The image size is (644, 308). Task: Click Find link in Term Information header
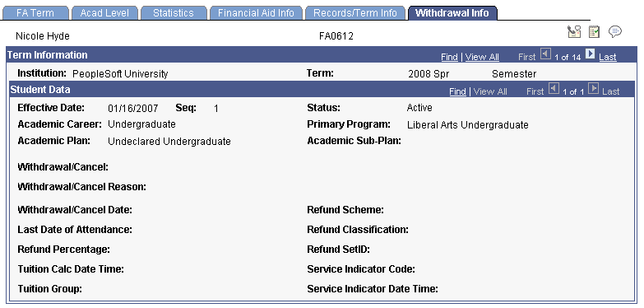449,57
